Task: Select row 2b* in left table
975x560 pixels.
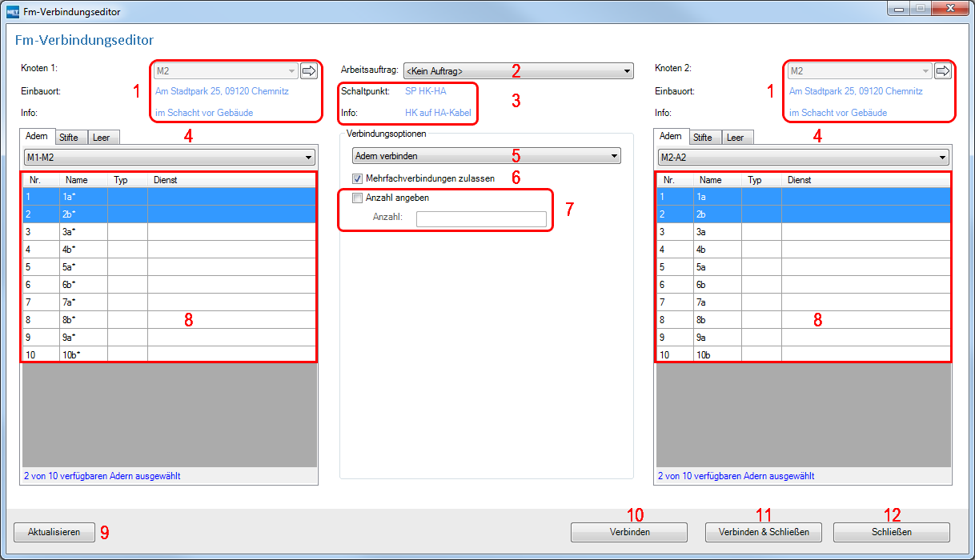Action: coord(169,214)
